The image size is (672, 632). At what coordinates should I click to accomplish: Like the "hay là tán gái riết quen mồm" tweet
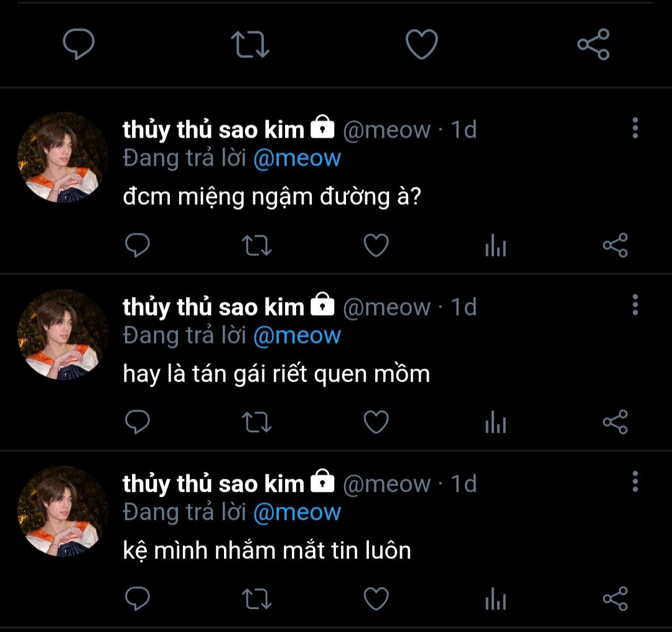click(x=376, y=423)
